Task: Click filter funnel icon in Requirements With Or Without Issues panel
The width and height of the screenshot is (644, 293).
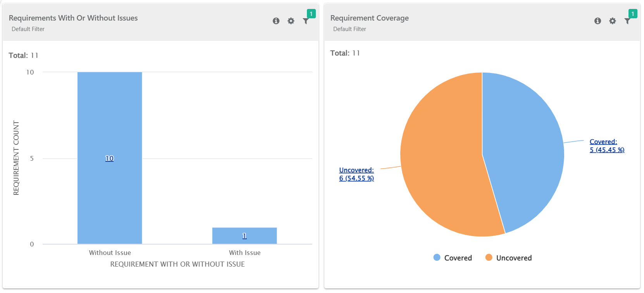Action: [306, 21]
